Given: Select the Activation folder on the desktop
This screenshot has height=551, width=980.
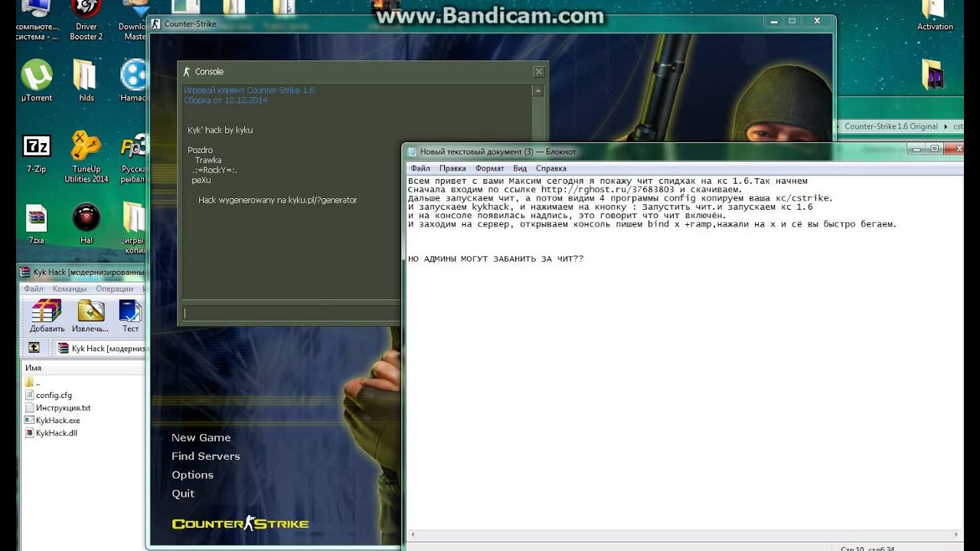Looking at the screenshot, I should coord(935,17).
